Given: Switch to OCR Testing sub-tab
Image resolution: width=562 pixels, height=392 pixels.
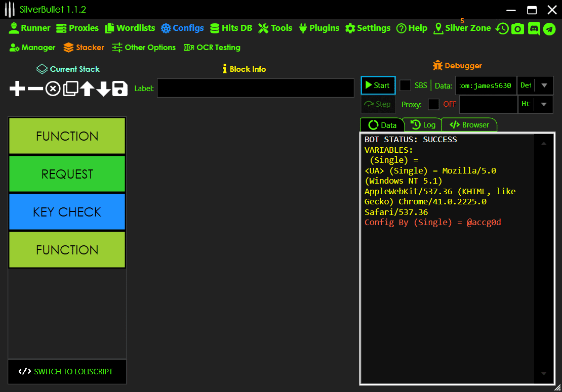Looking at the screenshot, I should pyautogui.click(x=212, y=47).
